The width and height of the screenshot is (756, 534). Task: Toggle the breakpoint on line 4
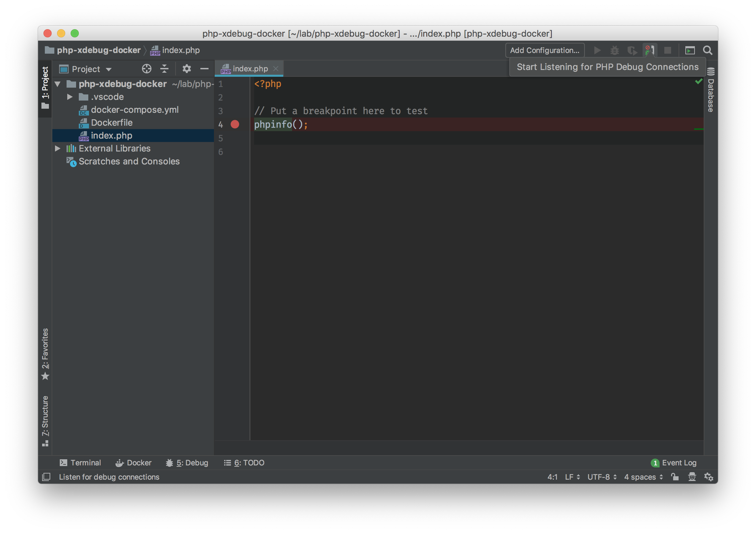coord(235,124)
